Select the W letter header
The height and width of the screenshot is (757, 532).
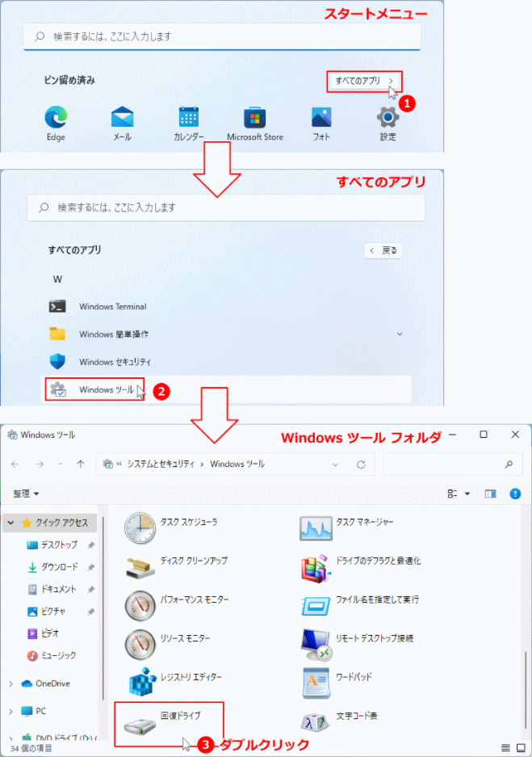tap(57, 279)
